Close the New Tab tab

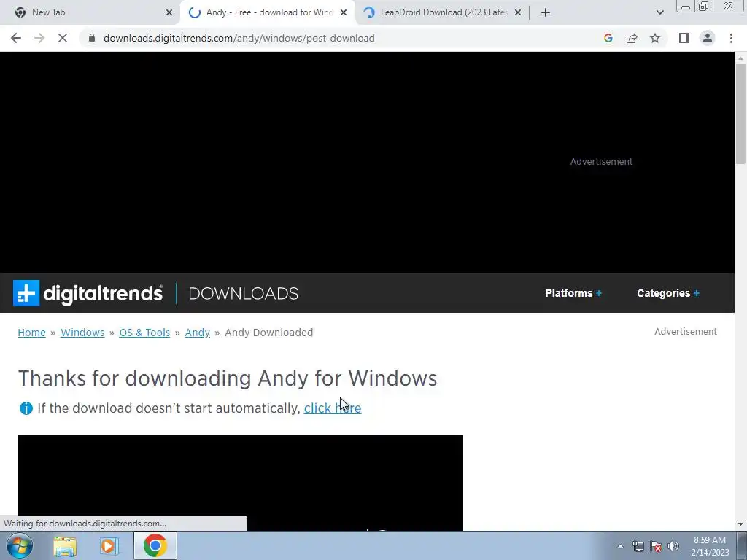coord(169,12)
